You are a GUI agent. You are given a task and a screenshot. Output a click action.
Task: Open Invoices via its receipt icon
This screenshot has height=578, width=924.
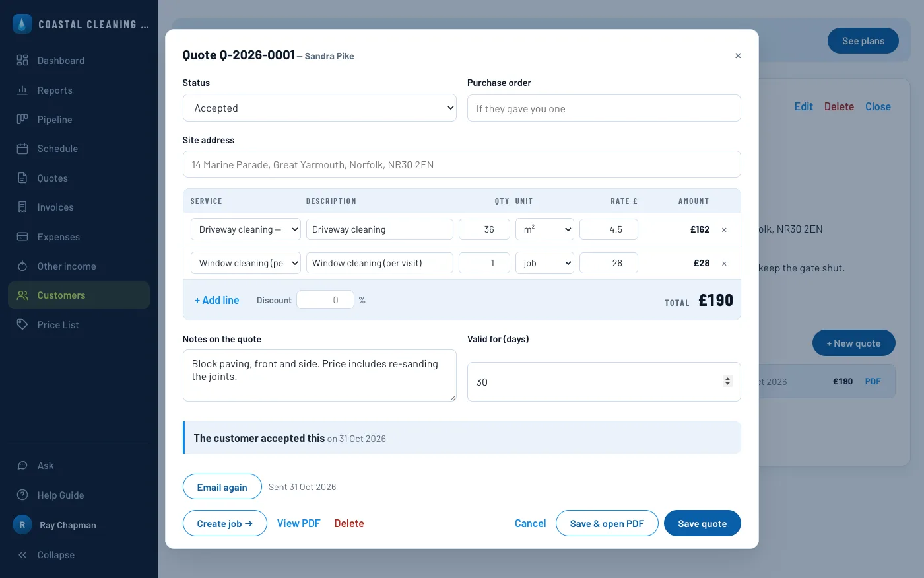click(22, 207)
